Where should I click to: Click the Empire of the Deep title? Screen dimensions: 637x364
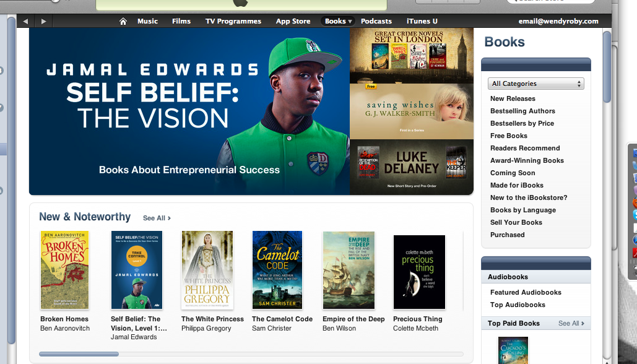[353, 319]
